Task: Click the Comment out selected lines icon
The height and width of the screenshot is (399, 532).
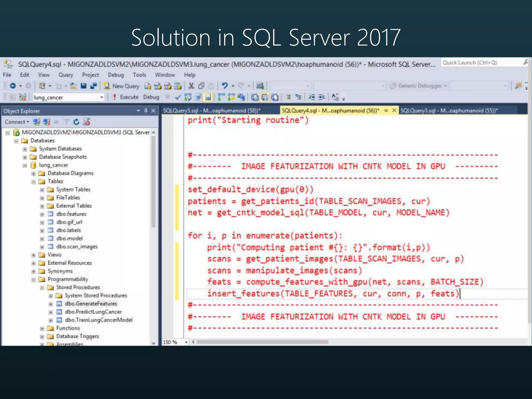Action: pos(288,97)
